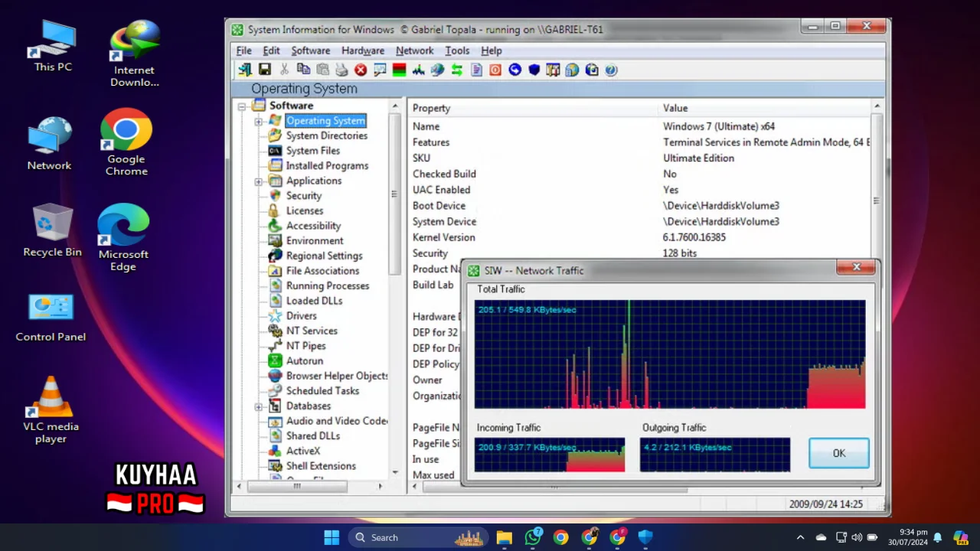Click the notification bell in system tray
980x551 pixels.
tap(937, 537)
